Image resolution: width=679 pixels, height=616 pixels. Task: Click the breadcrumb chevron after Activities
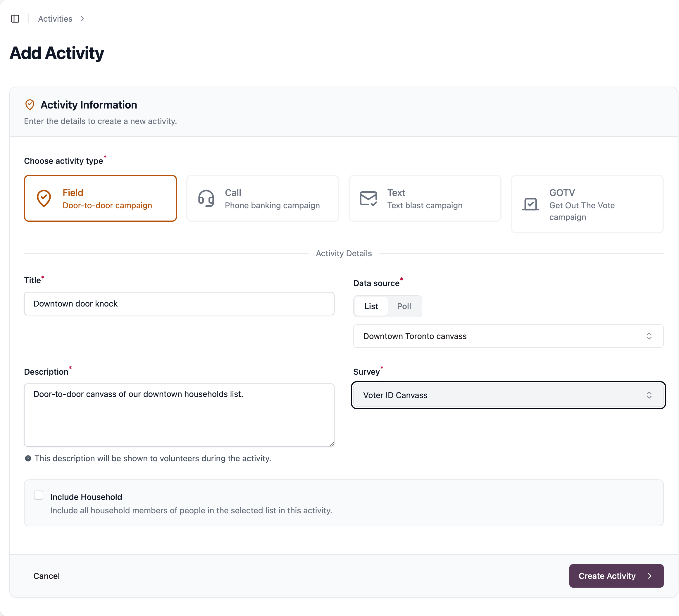pos(82,19)
